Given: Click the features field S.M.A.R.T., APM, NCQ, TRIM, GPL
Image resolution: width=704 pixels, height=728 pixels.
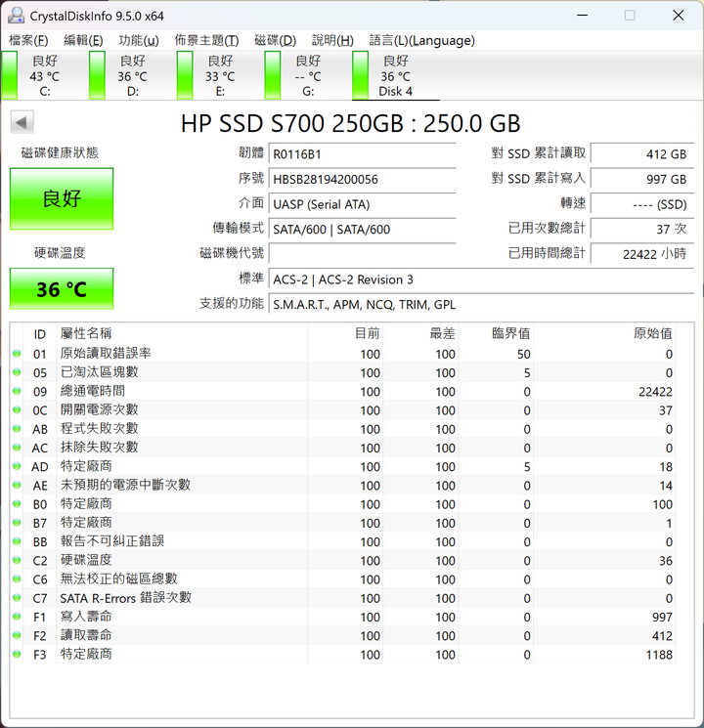Looking at the screenshot, I should tap(481, 305).
